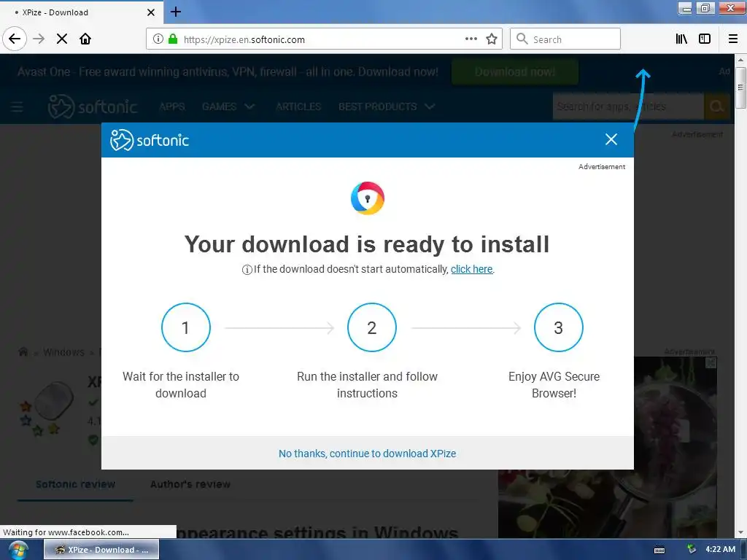Image resolution: width=747 pixels, height=560 pixels.
Task: Click the flower advertisement image
Action: pyautogui.click(x=676, y=448)
